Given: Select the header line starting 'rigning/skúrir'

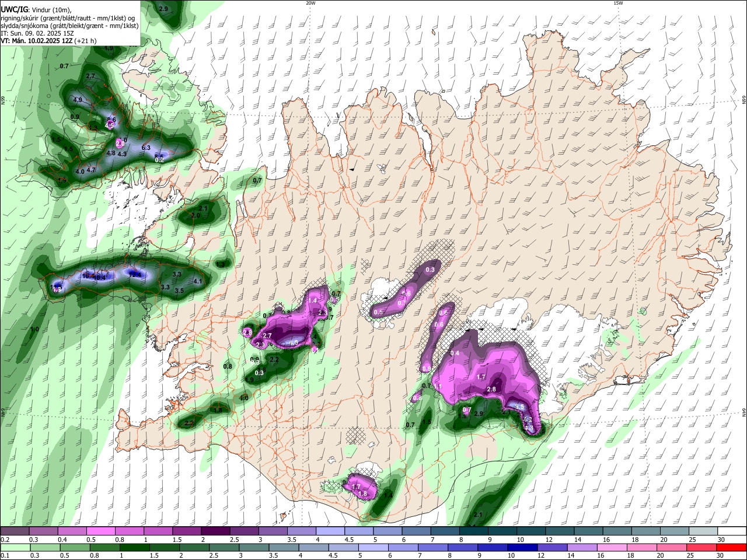Looking at the screenshot, I should tap(69, 18).
